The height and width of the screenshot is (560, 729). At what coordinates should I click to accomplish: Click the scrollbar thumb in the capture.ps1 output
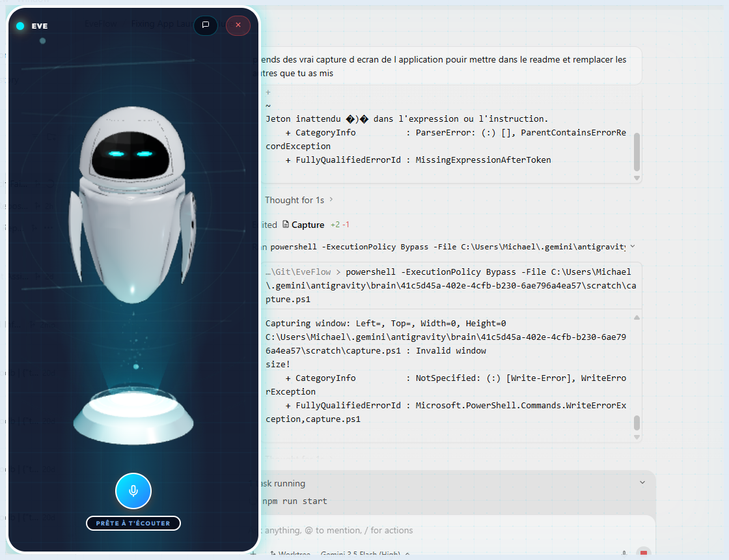pyautogui.click(x=637, y=423)
